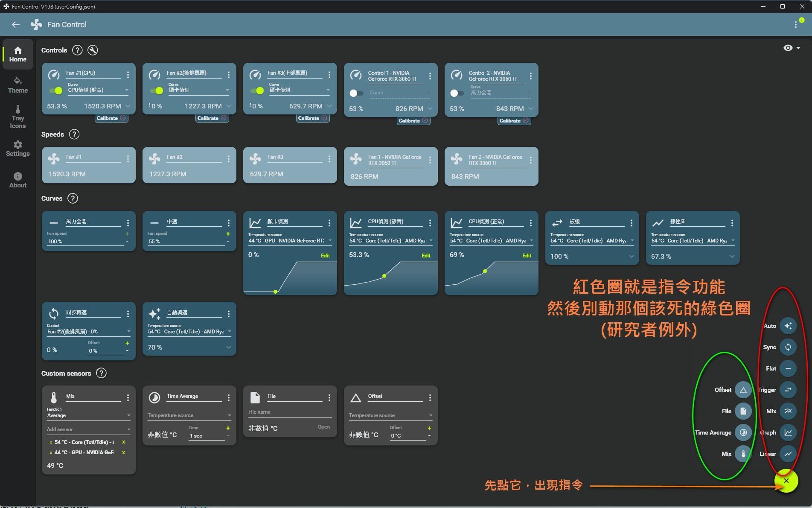Screen dimensions: 812x508
Task: Add a Flat curve via round button
Action: 788,368
